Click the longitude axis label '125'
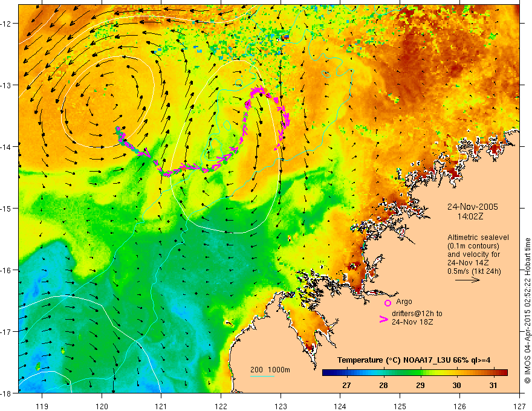The height and width of the screenshot is (411, 532). click(400, 407)
